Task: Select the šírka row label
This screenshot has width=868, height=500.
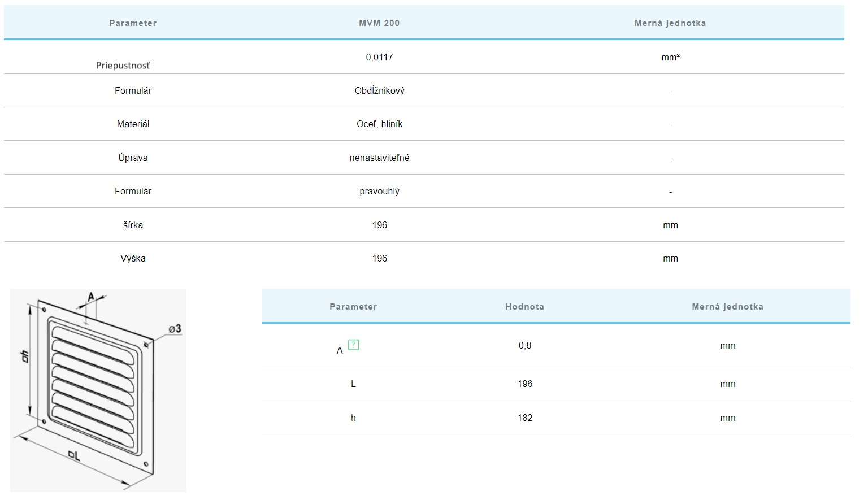Action: [133, 225]
